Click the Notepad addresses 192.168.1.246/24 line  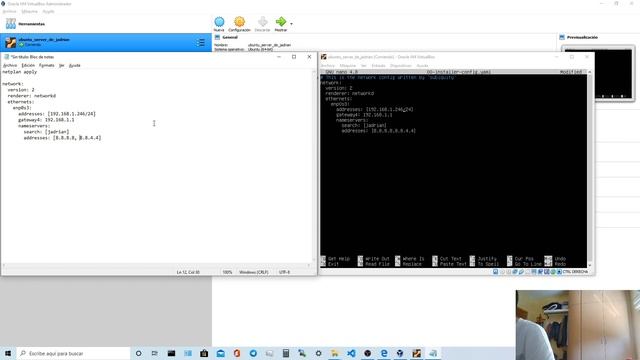(57, 114)
